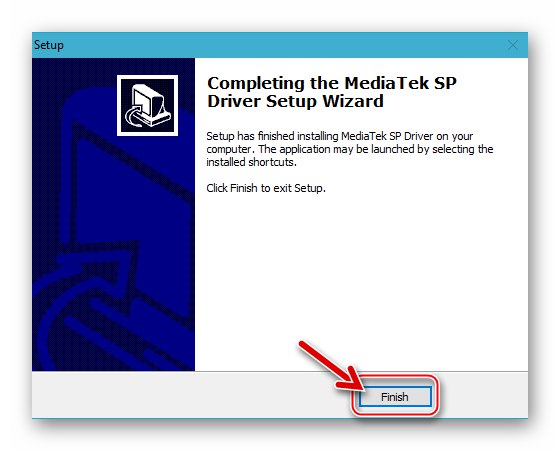Select the "Setup" title text in the title bar
This screenshot has width=560, height=451.
click(x=49, y=45)
